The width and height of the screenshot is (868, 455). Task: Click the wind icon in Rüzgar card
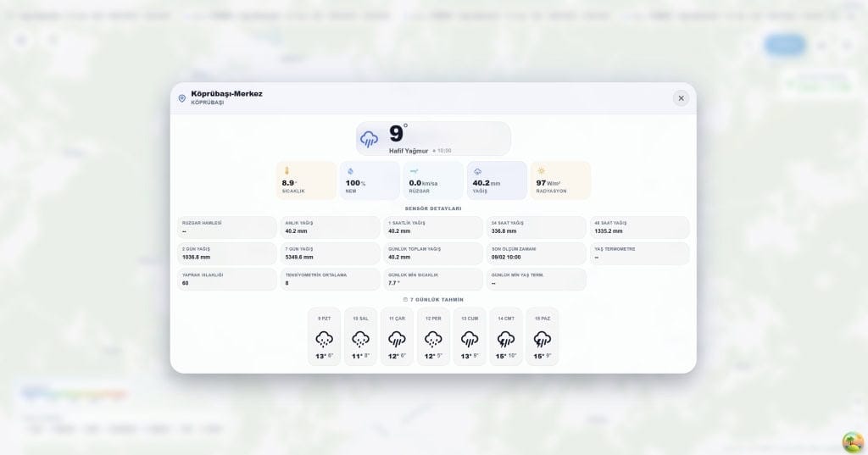(414, 171)
